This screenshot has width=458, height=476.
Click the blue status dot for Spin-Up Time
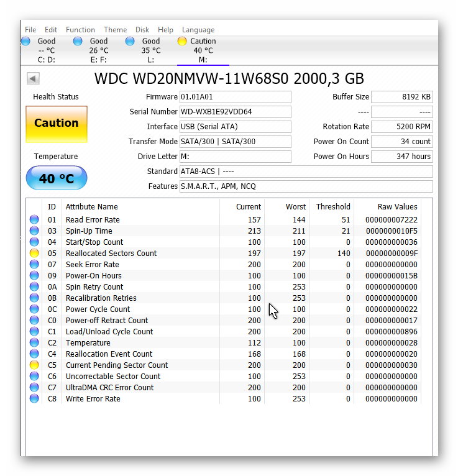tap(34, 231)
